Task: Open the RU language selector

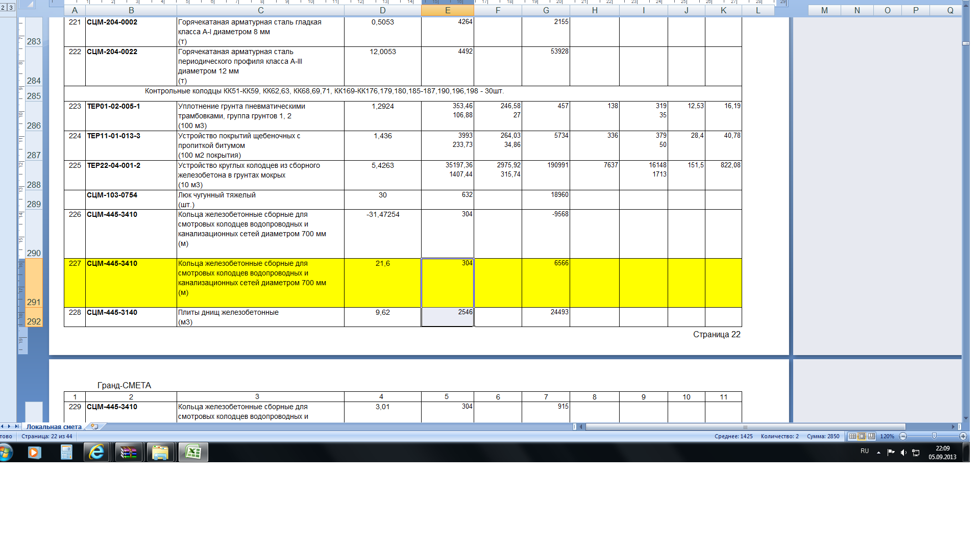Action: point(864,451)
